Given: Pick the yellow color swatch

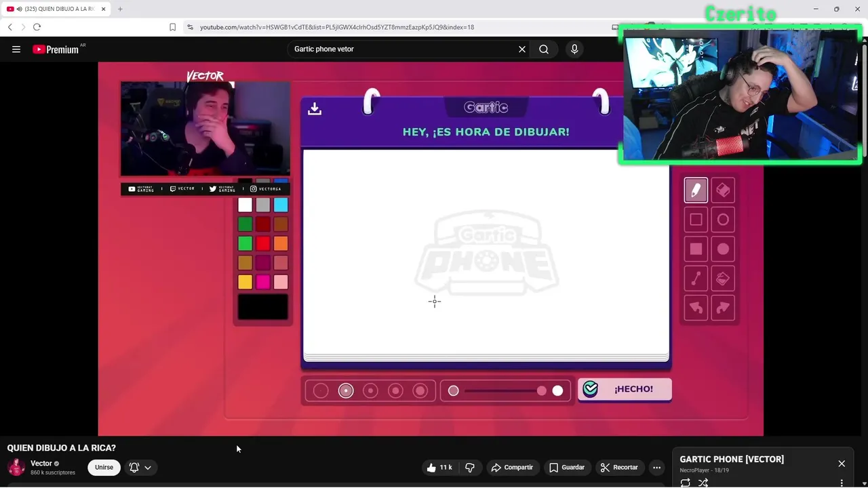Looking at the screenshot, I should pyautogui.click(x=245, y=282).
